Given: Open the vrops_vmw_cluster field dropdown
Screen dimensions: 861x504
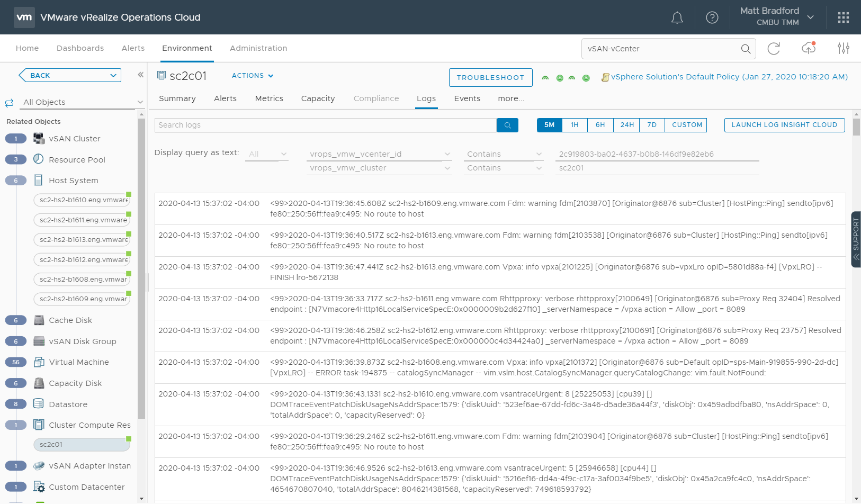Looking at the screenshot, I should [379, 168].
